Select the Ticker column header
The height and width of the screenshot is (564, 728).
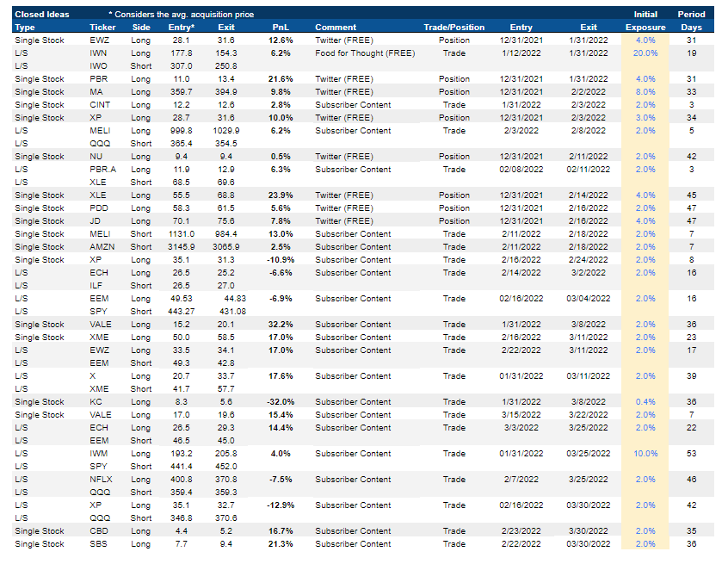tap(102, 28)
